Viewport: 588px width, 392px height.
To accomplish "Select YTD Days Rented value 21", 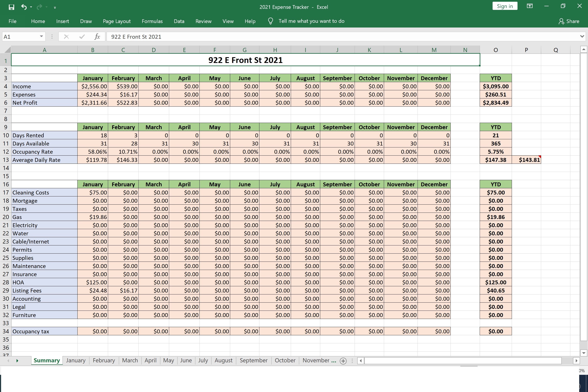I will click(496, 135).
